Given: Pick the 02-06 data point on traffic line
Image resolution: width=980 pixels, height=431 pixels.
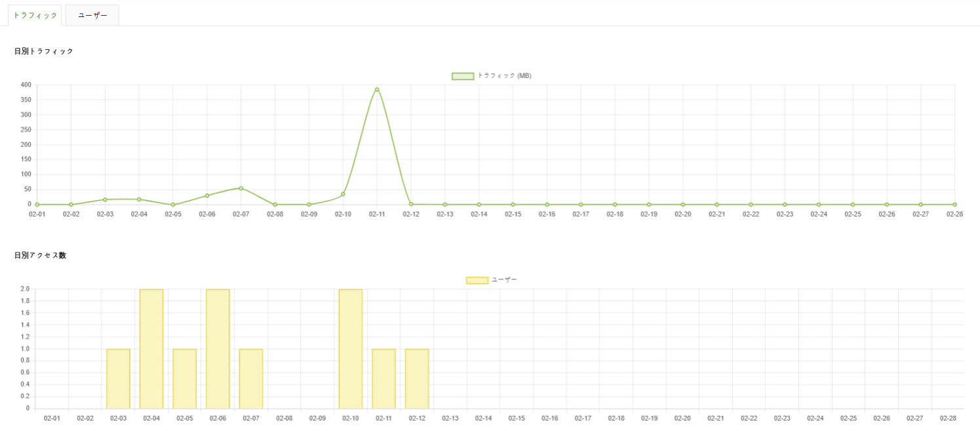Looking at the screenshot, I should pyautogui.click(x=207, y=195).
